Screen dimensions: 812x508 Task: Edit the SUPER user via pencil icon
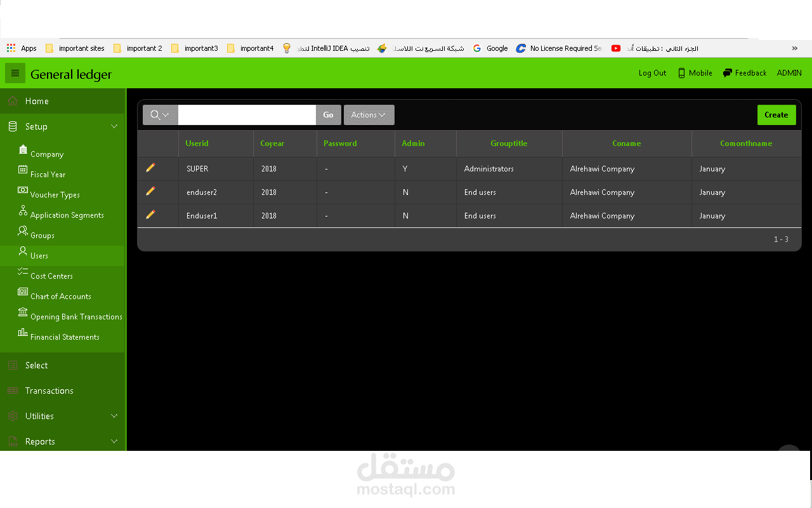tap(150, 168)
